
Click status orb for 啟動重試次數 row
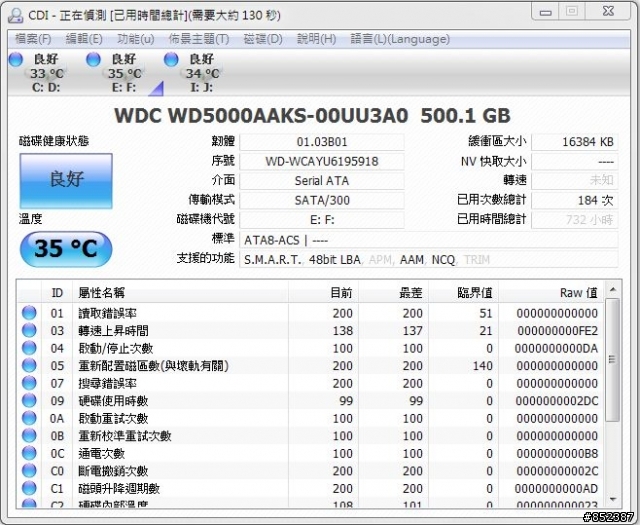[x=29, y=418]
